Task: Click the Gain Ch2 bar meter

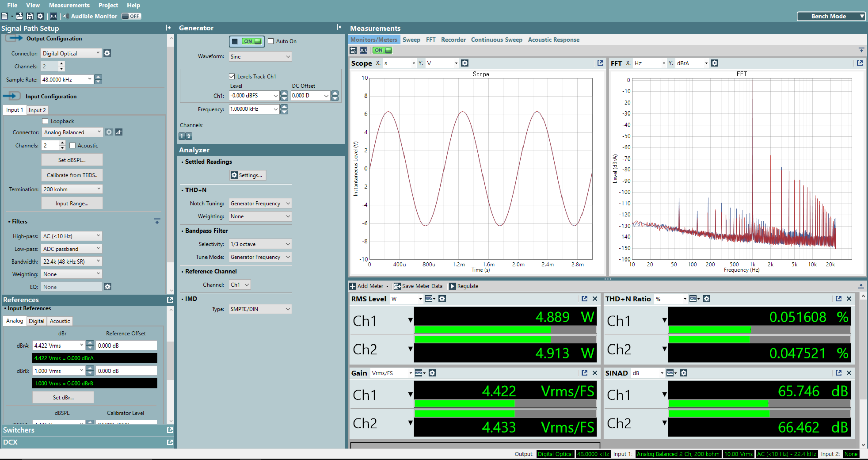Action: (x=505, y=414)
